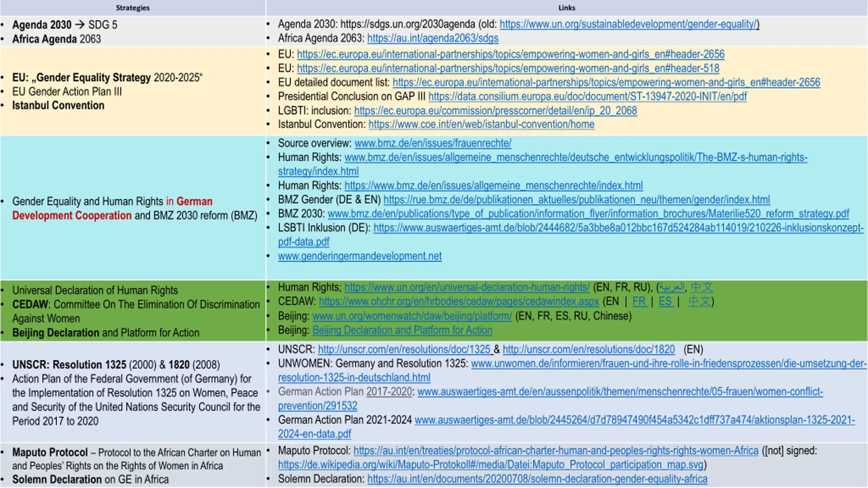Select 'Universal Declaration of Human Rights' text
The height and width of the screenshot is (488, 868).
[95, 290]
